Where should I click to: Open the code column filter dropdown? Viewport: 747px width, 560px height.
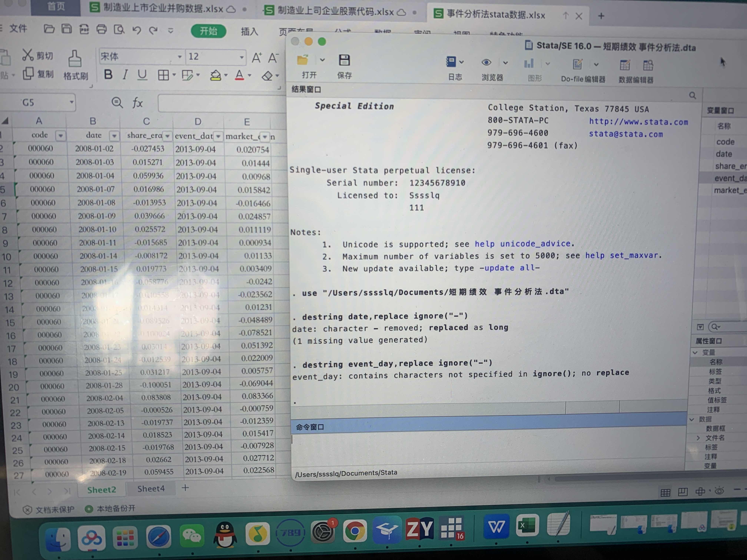(60, 136)
